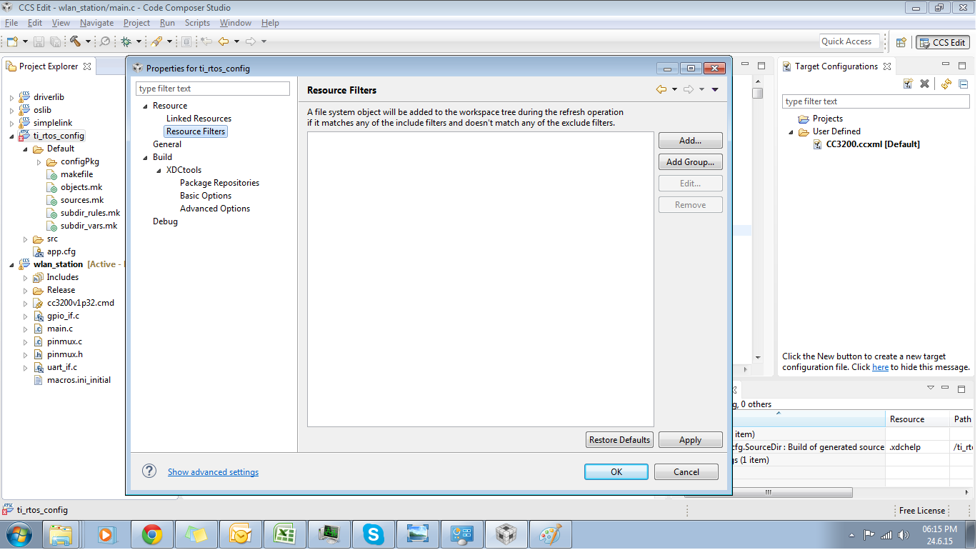The height and width of the screenshot is (560, 980).
Task: Select main.c in Project Explorer
Action: (60, 329)
